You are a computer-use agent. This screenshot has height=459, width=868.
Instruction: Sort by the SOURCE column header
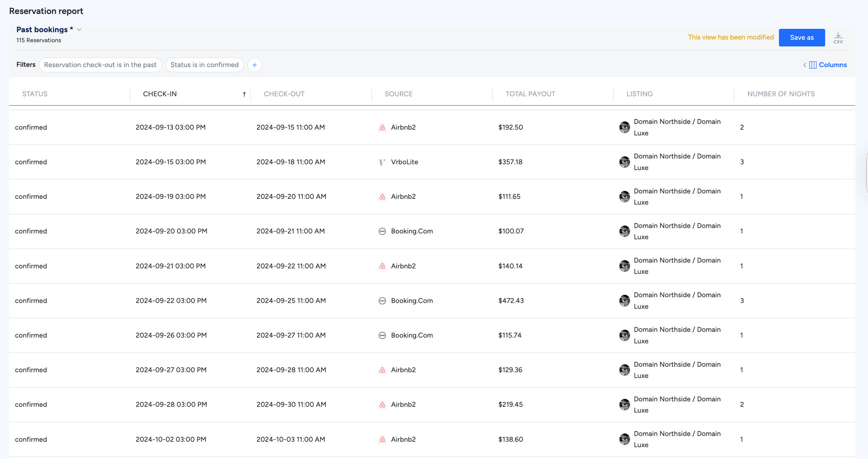(399, 94)
